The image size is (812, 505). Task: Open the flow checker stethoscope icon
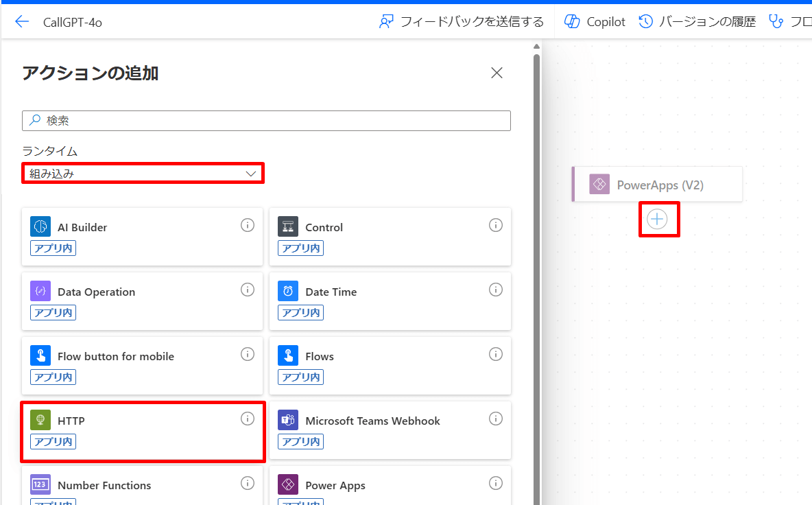[776, 21]
